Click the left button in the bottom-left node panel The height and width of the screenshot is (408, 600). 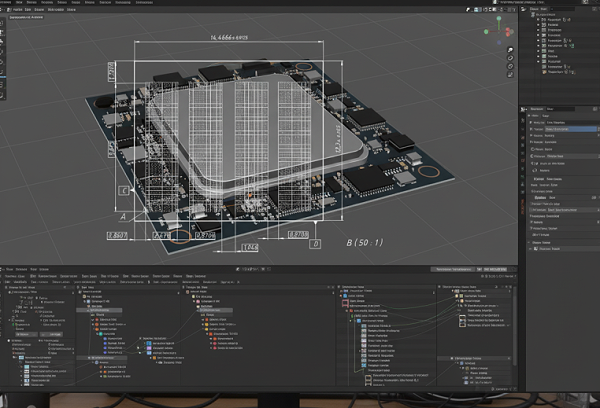coord(26,334)
